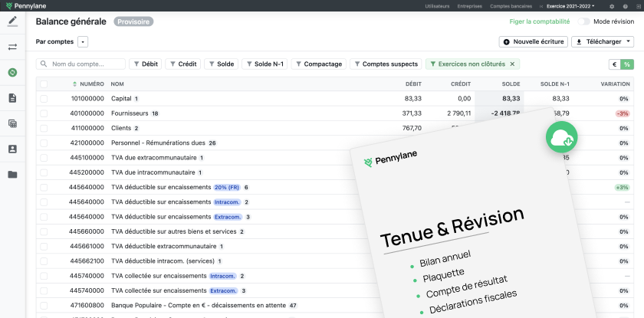
Task: Click Figer la comptabilité link
Action: 540,21
